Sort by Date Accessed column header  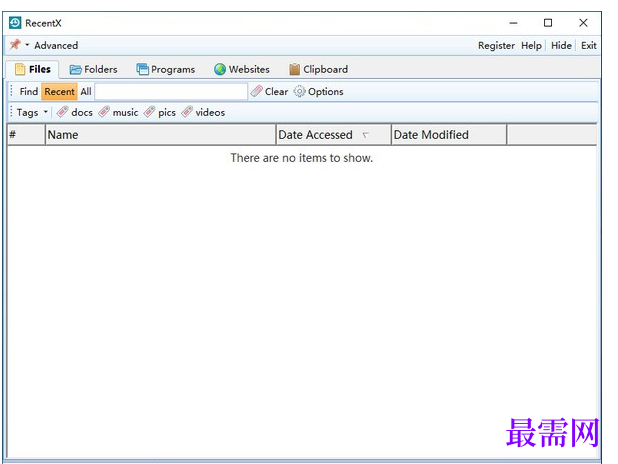coord(333,135)
